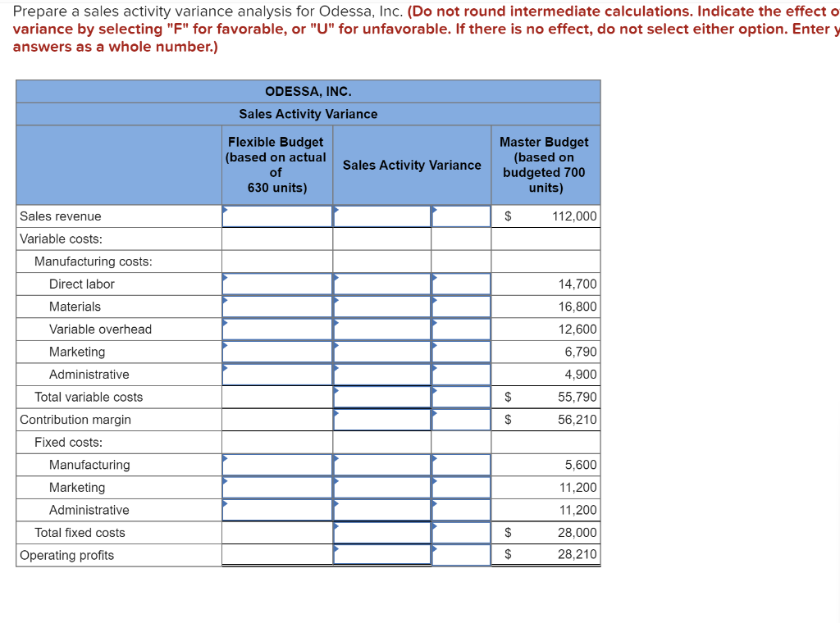The width and height of the screenshot is (840, 623).
Task: Click fixed Manufacturing flexible budget cell
Action: click(x=277, y=465)
